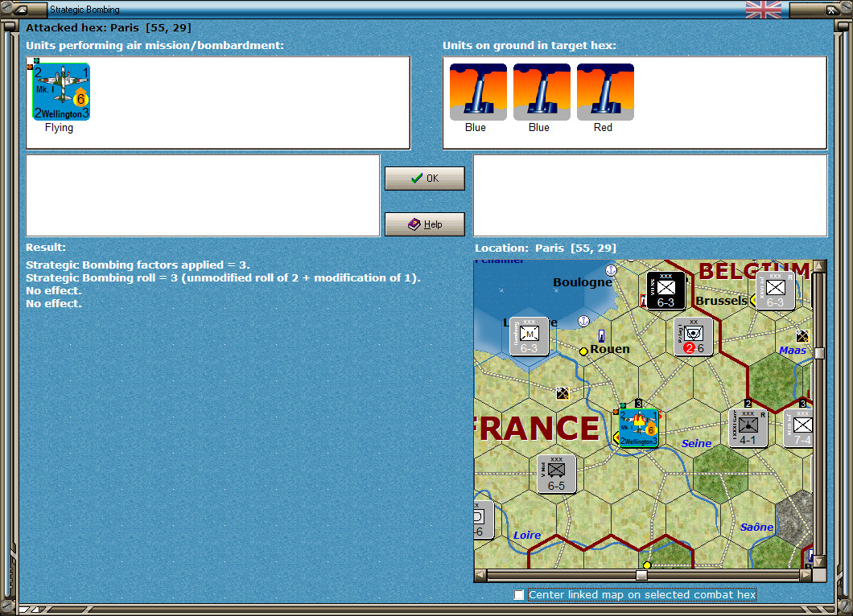The height and width of the screenshot is (616, 853).
Task: Click the title bar system menu icon
Action: 21,9
